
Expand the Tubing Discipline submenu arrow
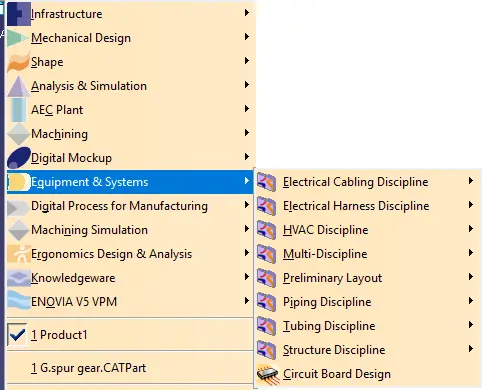click(x=471, y=325)
